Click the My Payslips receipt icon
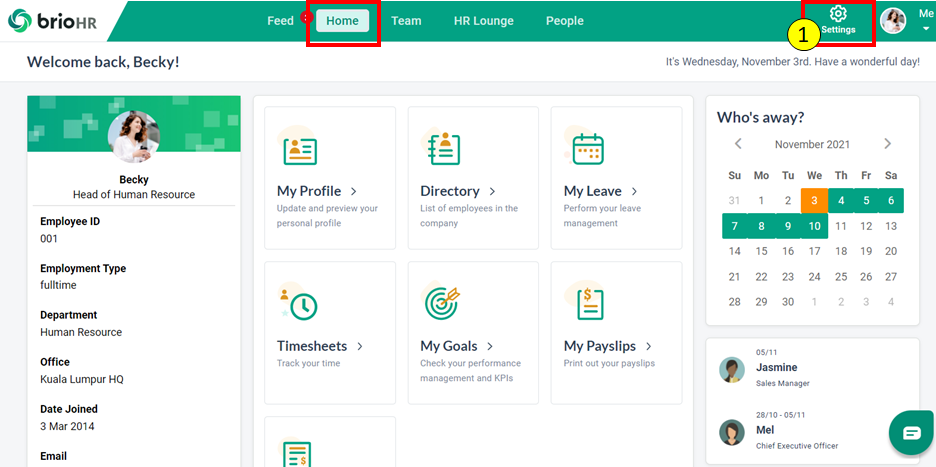Viewport: 936px width, 467px height. (589, 303)
